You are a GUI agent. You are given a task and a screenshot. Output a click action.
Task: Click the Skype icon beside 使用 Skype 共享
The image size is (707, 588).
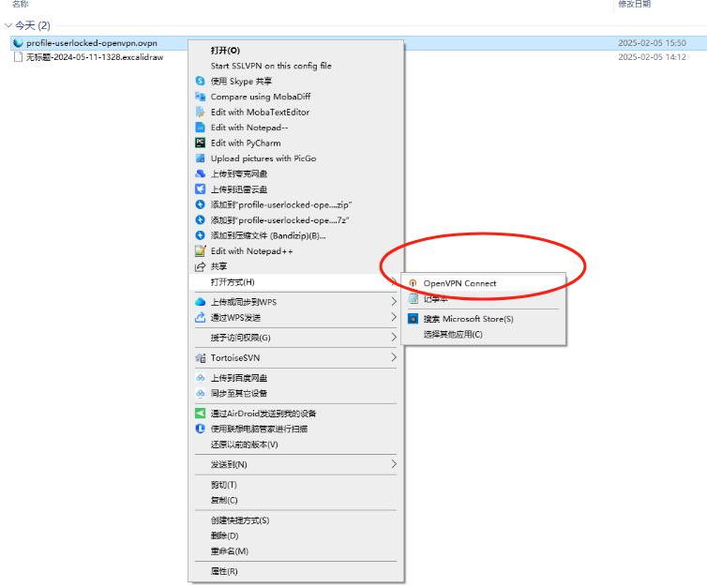(201, 82)
